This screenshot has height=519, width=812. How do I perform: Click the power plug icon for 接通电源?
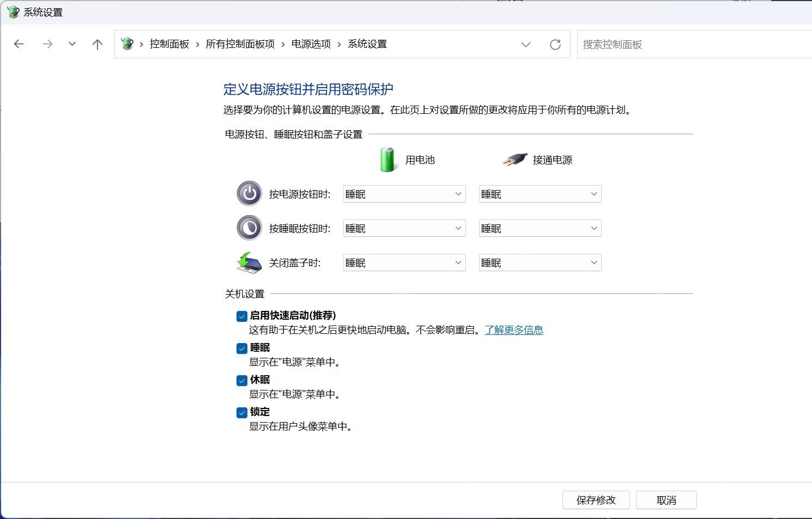pos(514,160)
